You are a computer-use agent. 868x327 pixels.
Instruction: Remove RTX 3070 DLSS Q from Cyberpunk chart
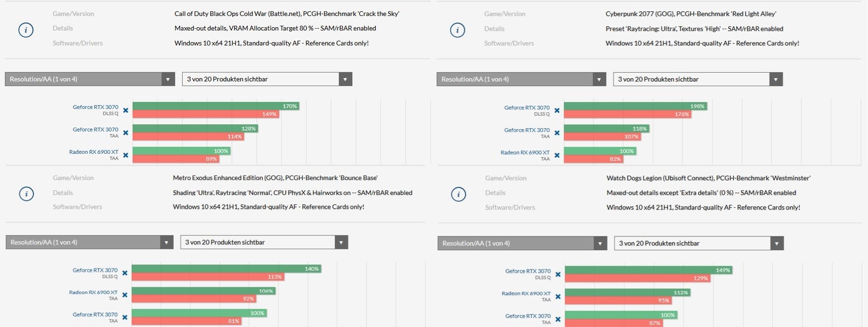point(557,110)
